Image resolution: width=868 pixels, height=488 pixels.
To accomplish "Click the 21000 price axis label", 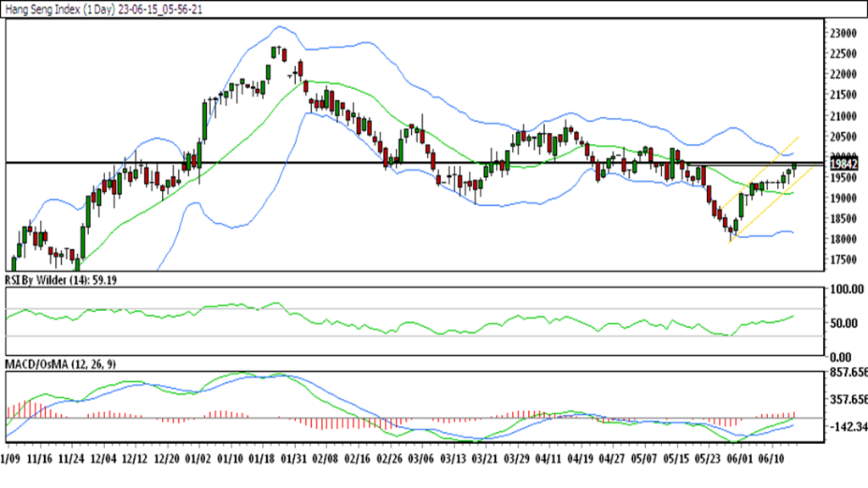I will [x=843, y=116].
